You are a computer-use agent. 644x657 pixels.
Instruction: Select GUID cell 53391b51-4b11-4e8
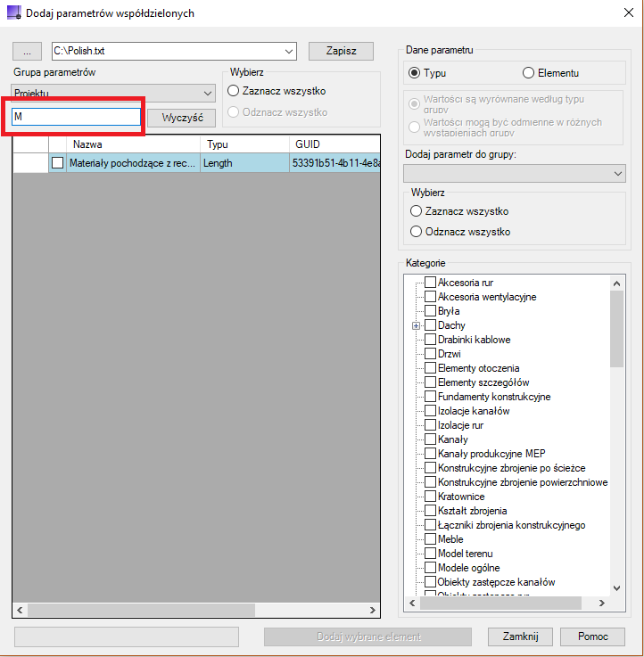point(334,163)
